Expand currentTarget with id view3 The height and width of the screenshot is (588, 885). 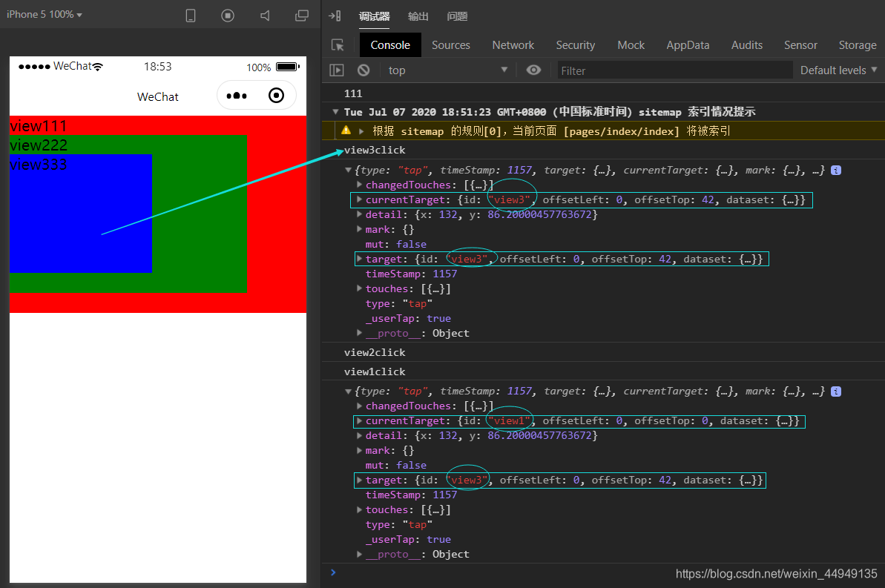pos(359,199)
